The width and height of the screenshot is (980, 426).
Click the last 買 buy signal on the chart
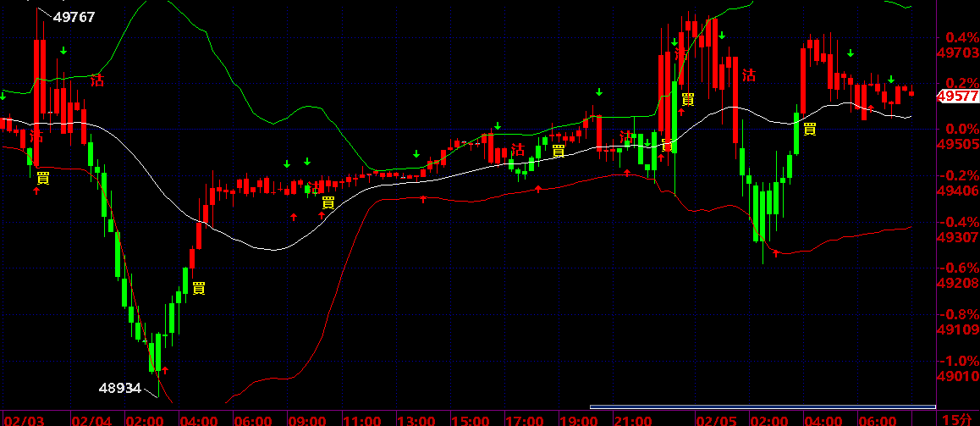(809, 130)
